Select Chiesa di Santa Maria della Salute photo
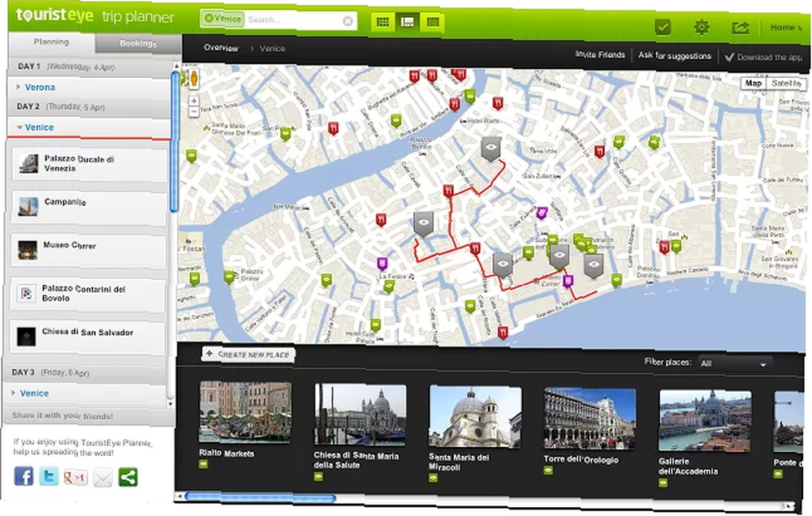This screenshot has height=516, width=812. click(361, 415)
